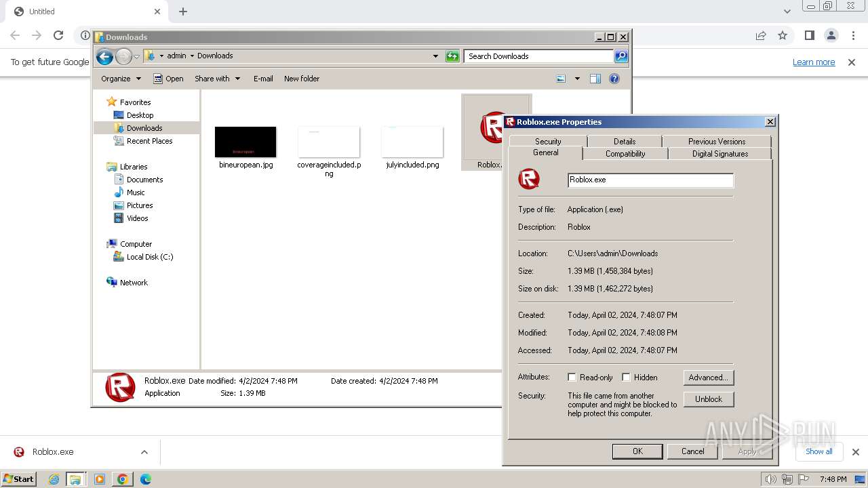Click the Explorer Forward navigation arrow

click(123, 56)
